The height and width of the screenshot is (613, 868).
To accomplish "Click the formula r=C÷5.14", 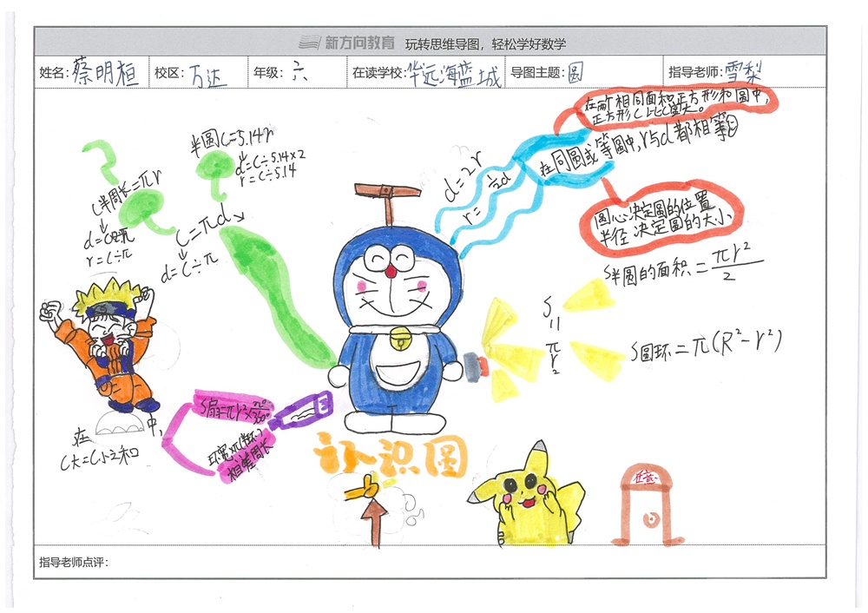I will (x=268, y=174).
